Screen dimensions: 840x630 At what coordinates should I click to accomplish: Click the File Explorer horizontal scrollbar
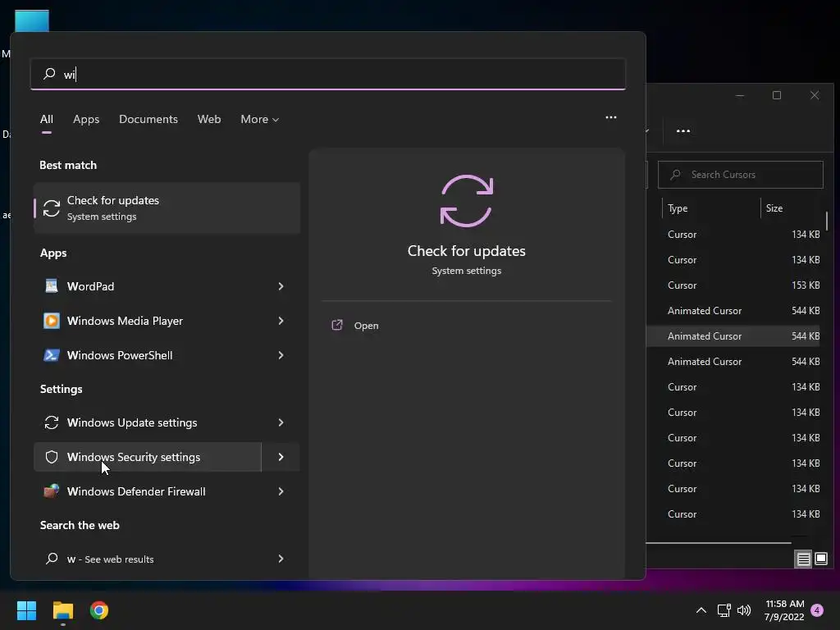point(719,543)
